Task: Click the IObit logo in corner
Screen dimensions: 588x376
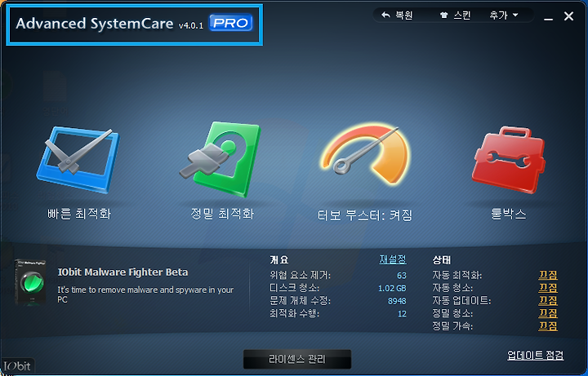Action: (x=17, y=366)
